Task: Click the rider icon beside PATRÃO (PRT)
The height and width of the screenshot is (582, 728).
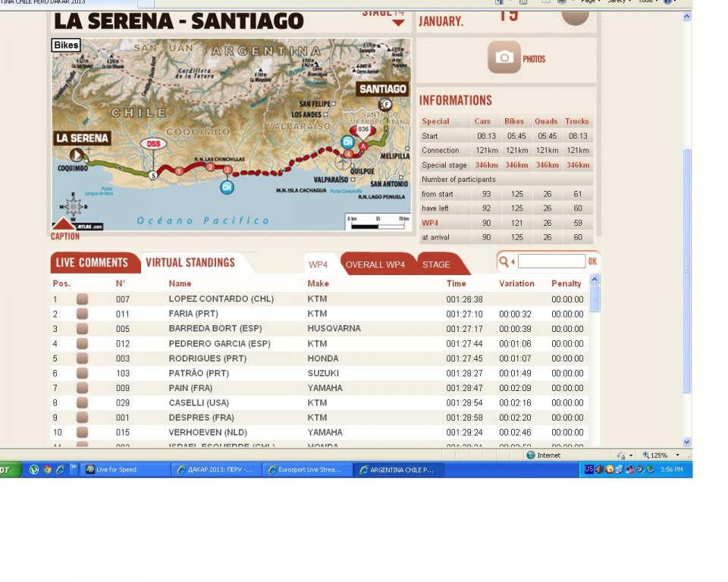Action: click(x=82, y=373)
